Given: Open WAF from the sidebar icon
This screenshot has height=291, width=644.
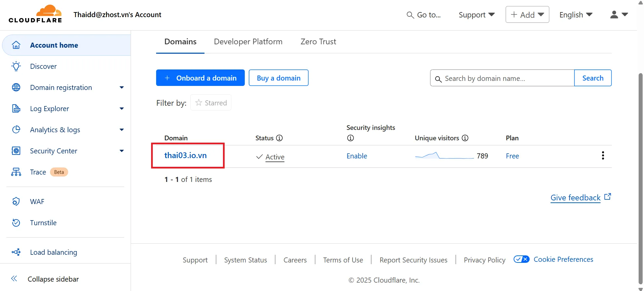Looking at the screenshot, I should tap(16, 201).
